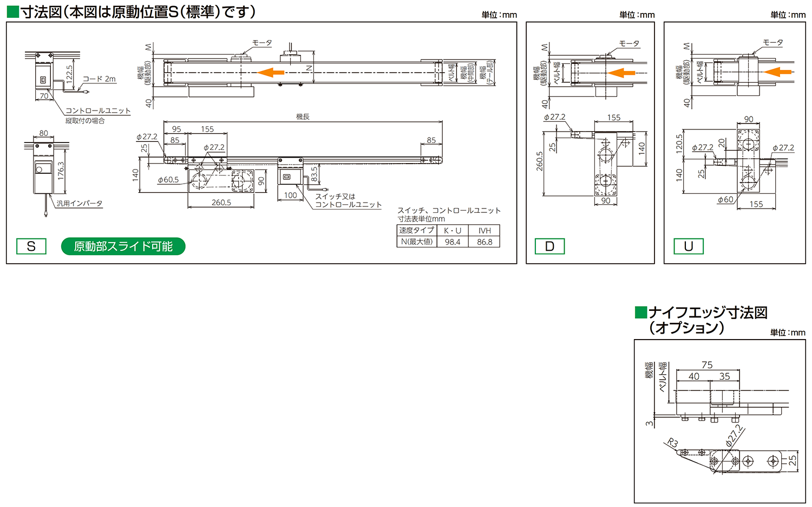Click the 'スイッチ又は' label
The height and width of the screenshot is (507, 812).
[x=336, y=197]
